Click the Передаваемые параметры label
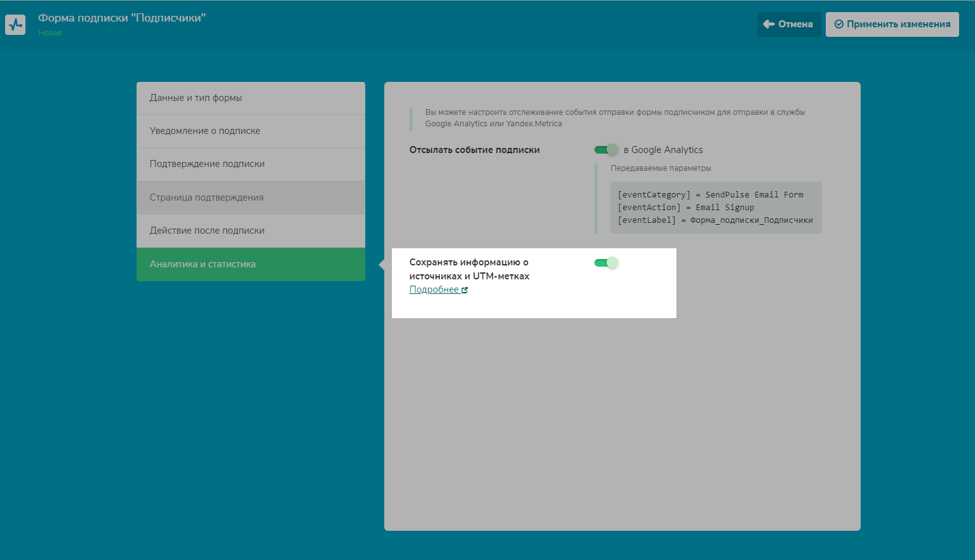 tap(661, 168)
